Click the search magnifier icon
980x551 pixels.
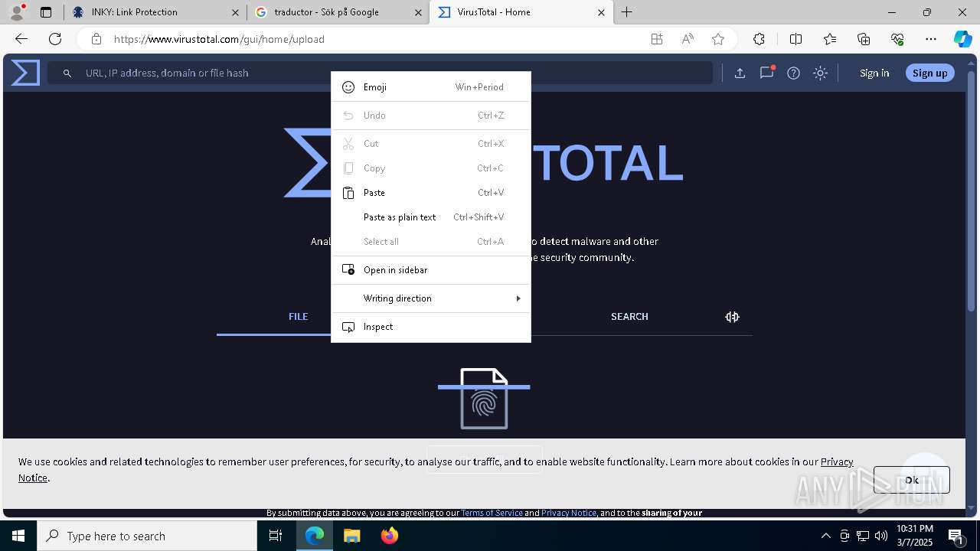[67, 73]
